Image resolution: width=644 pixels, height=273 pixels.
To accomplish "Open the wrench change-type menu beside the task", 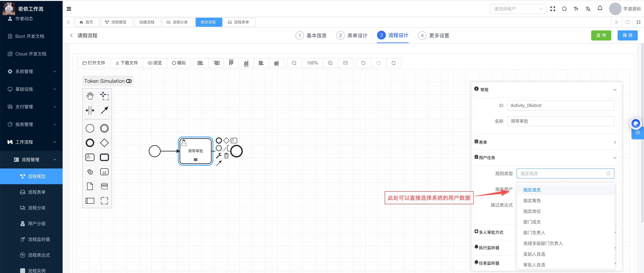I will 219,156.
